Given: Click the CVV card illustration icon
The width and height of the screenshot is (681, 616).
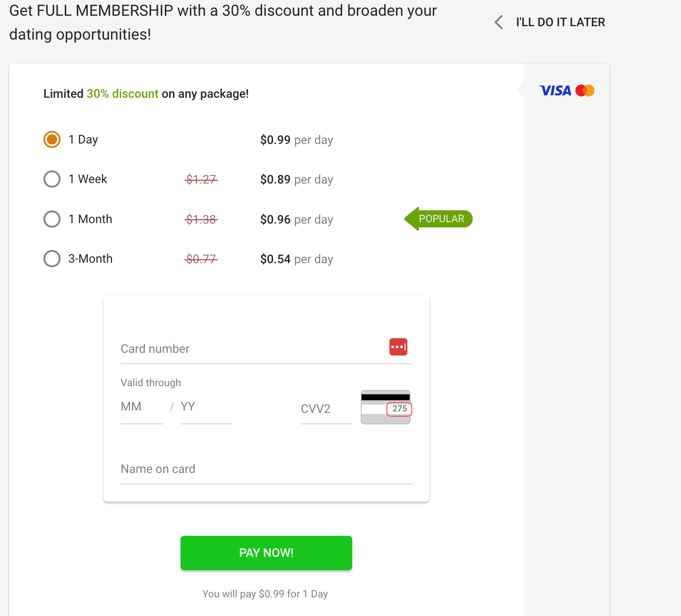Looking at the screenshot, I should click(386, 407).
